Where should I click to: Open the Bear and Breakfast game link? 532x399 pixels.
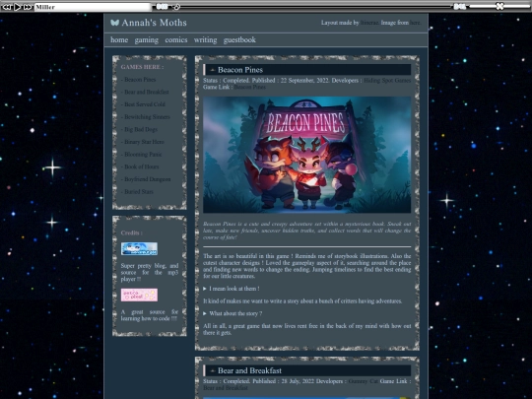click(226, 388)
